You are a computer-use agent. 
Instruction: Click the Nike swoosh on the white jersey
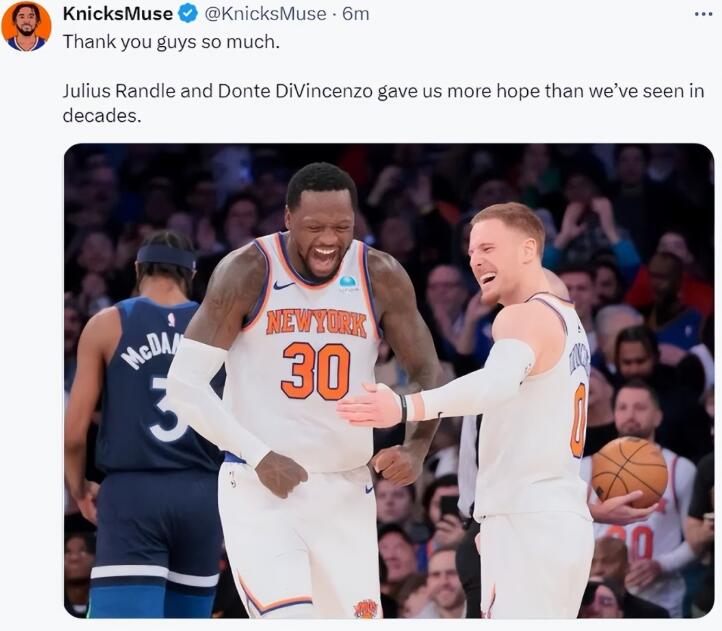click(x=284, y=286)
